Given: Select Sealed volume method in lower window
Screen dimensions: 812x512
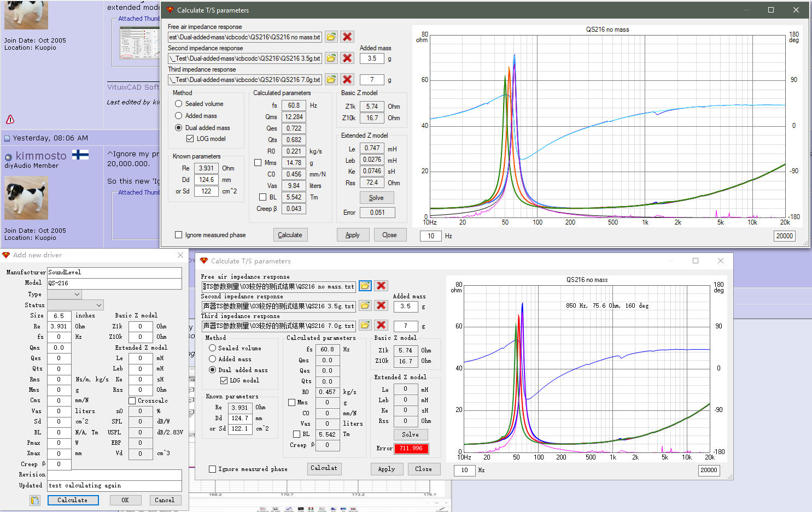Looking at the screenshot, I should (x=212, y=348).
